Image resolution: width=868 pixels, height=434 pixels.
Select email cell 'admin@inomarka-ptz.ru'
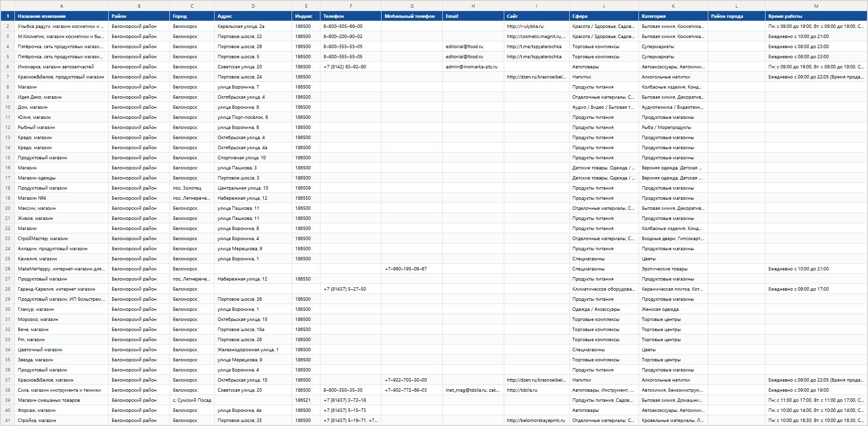point(473,67)
